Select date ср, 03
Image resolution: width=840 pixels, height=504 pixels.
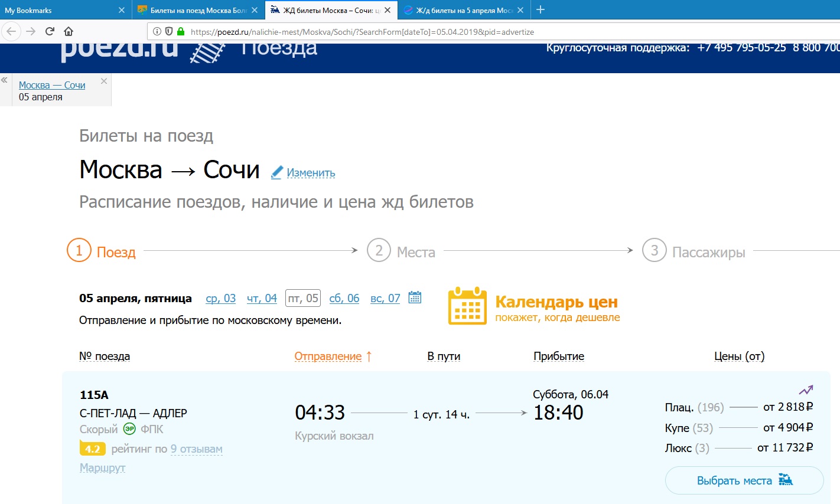pyautogui.click(x=220, y=299)
